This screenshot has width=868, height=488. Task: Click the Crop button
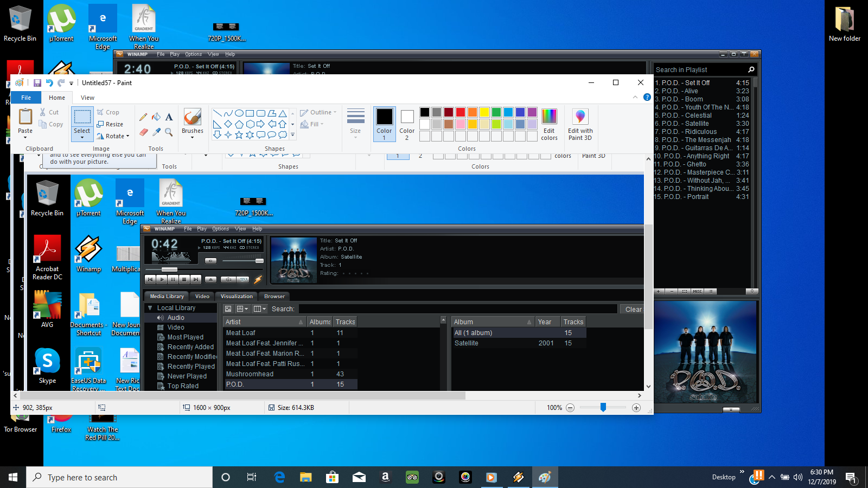coord(108,112)
